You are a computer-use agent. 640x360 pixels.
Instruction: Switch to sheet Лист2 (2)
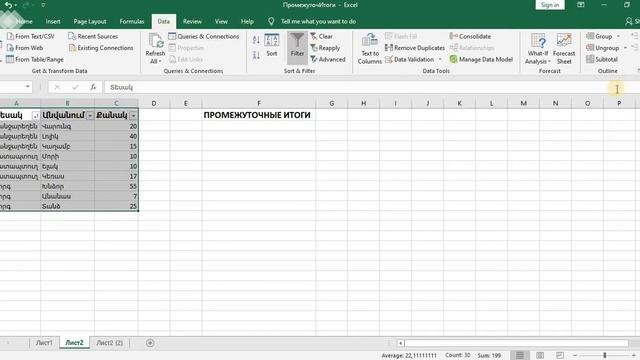(x=109, y=343)
